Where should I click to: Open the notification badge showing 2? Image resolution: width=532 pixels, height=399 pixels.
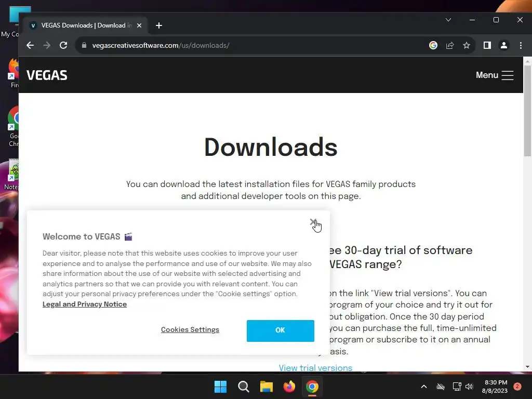pyautogui.click(x=517, y=386)
